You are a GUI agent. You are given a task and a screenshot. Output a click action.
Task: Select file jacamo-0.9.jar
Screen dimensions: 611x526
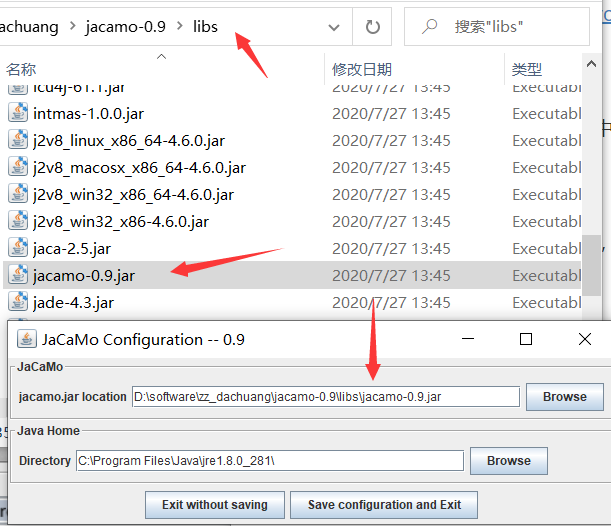point(84,275)
